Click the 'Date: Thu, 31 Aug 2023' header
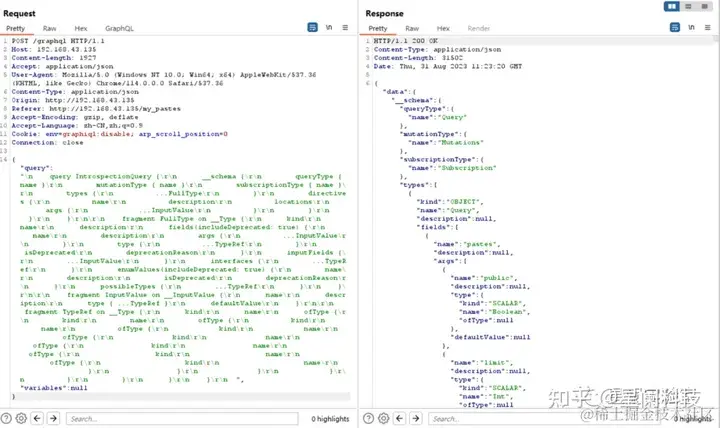This screenshot has width=720, height=428. [448, 66]
